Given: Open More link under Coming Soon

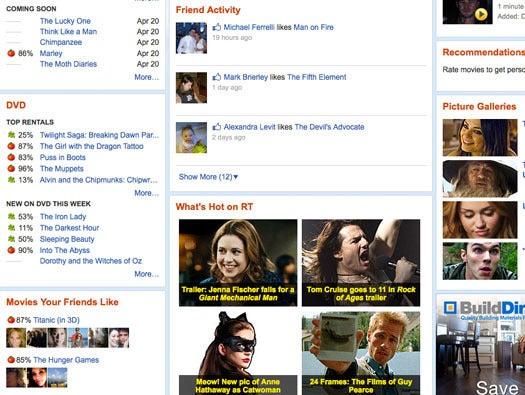Looking at the screenshot, I should pyautogui.click(x=147, y=77).
